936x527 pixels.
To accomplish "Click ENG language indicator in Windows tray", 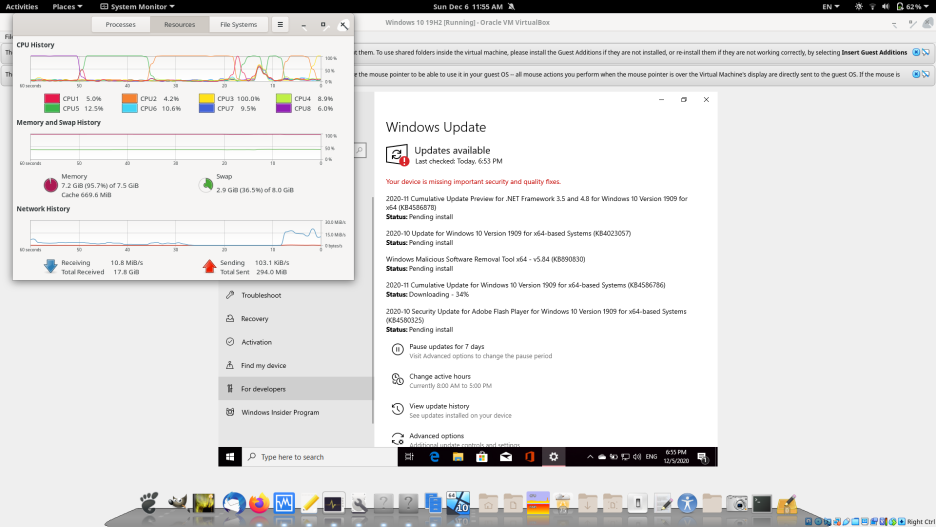I will (651, 457).
